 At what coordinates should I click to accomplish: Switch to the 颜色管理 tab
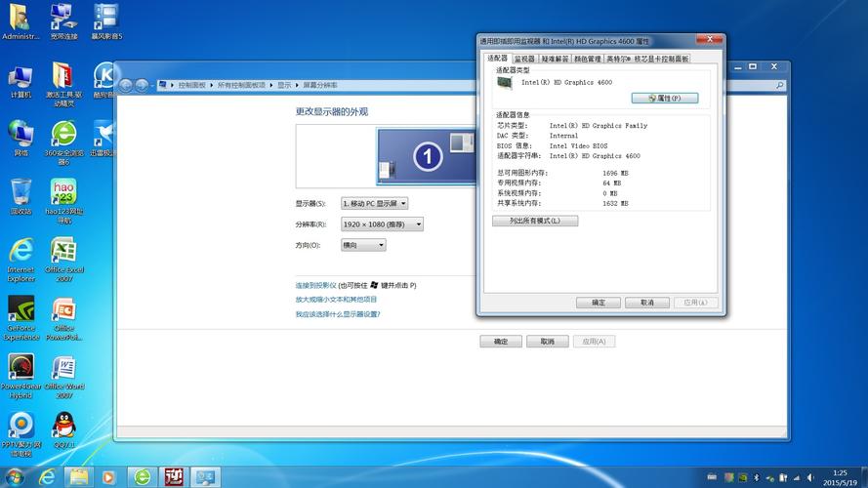click(x=588, y=59)
